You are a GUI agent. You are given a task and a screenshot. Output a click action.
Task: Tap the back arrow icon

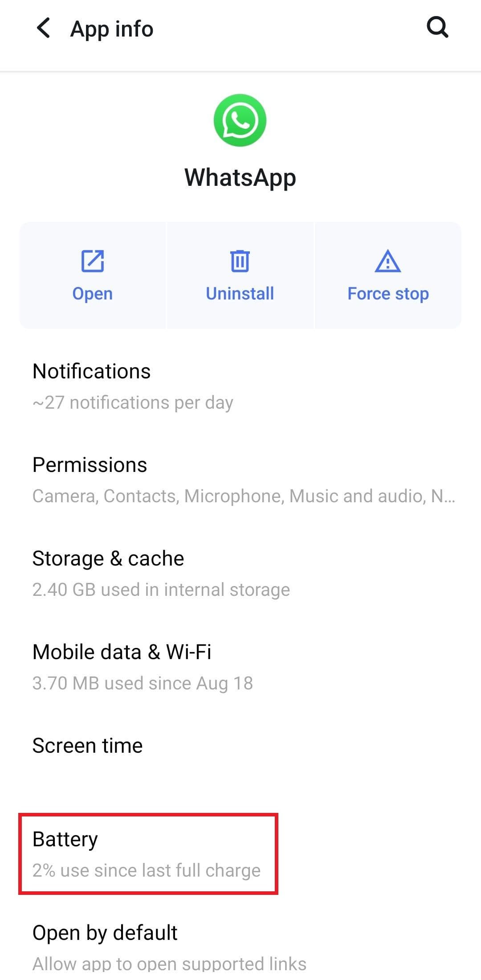pyautogui.click(x=43, y=29)
